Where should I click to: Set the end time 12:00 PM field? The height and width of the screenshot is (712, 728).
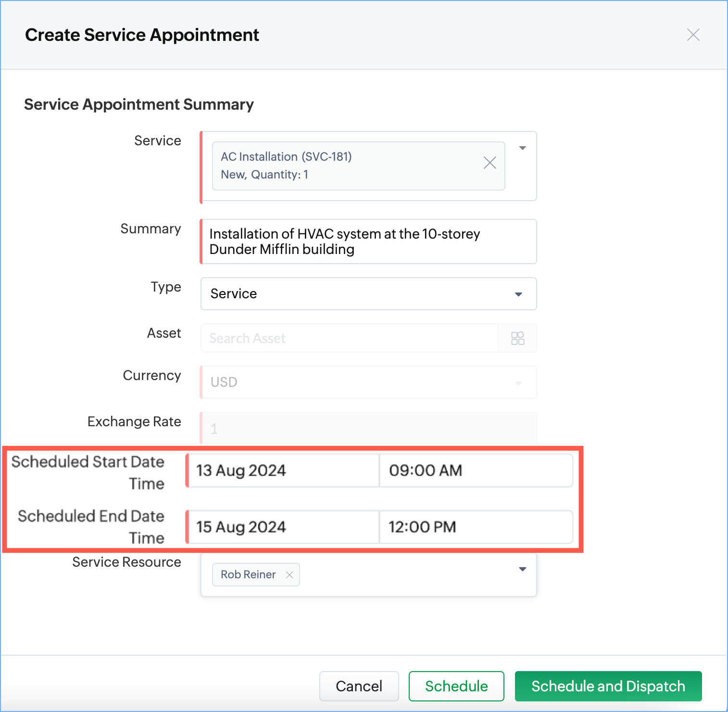[x=475, y=527]
